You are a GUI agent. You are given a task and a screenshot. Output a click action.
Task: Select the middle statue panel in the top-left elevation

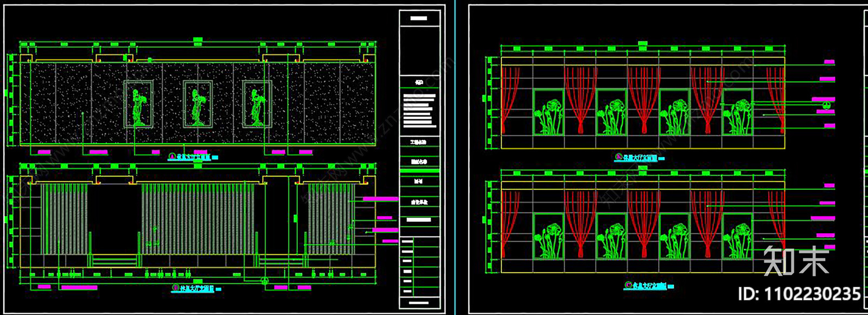point(197,104)
